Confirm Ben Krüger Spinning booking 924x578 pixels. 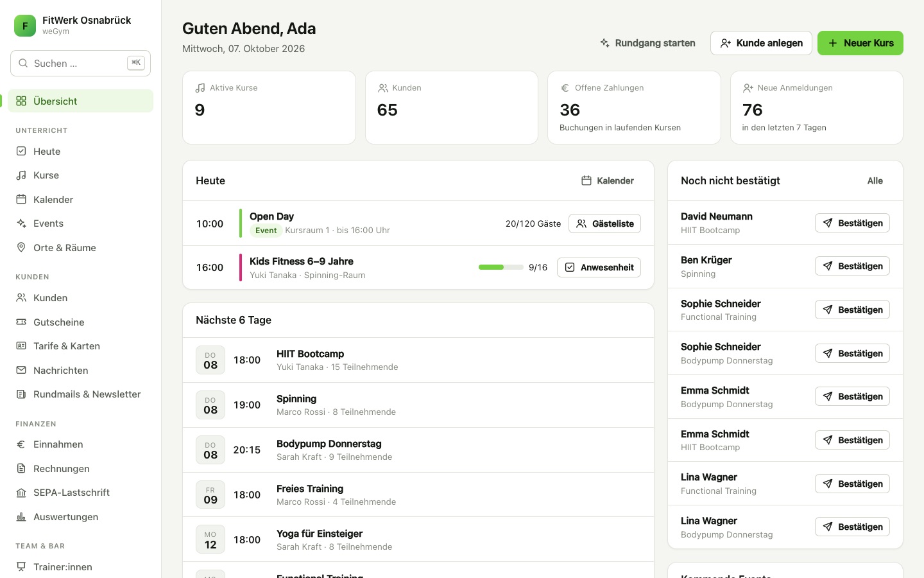click(852, 266)
